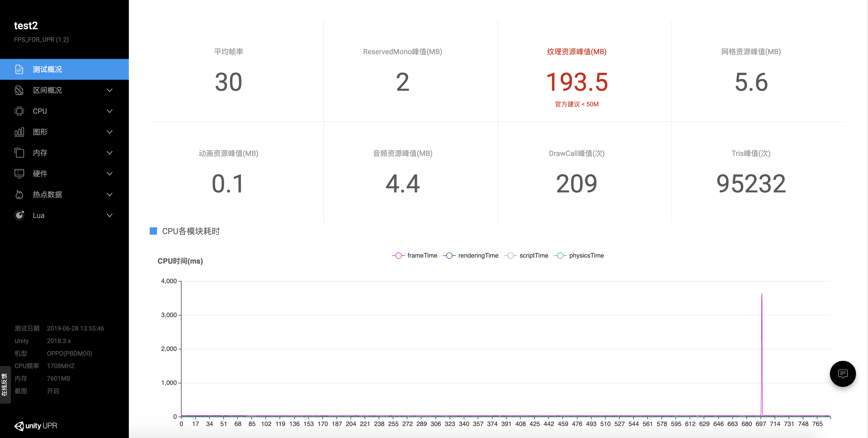Click the 图形 bar chart icon

[x=19, y=132]
